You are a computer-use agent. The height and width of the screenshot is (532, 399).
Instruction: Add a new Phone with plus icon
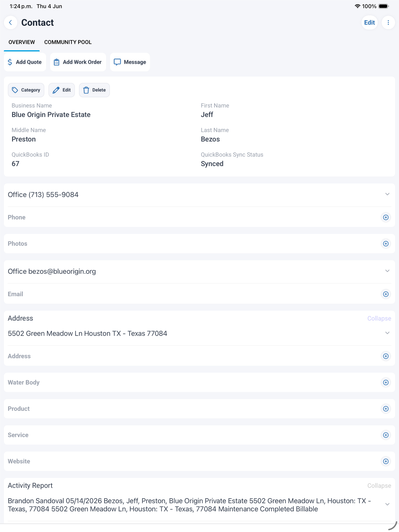(x=386, y=217)
